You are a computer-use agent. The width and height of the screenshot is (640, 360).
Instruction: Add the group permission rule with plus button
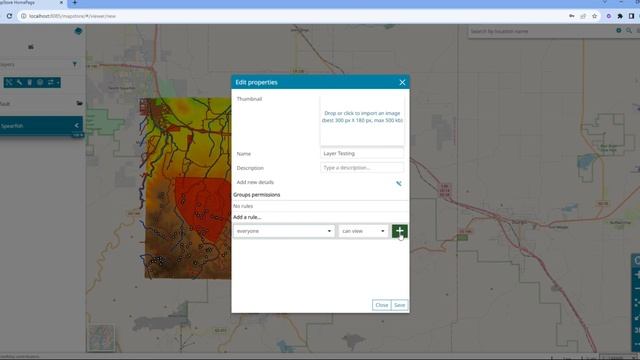[x=400, y=231]
